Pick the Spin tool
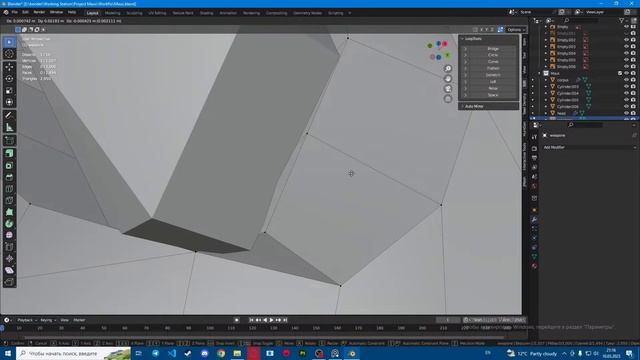This screenshot has height=360, width=640. [9, 224]
